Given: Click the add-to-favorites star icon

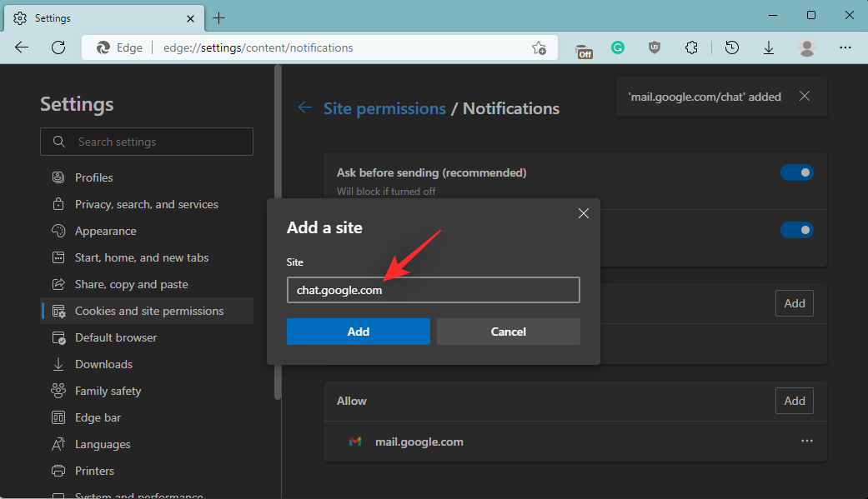Looking at the screenshot, I should tap(539, 48).
